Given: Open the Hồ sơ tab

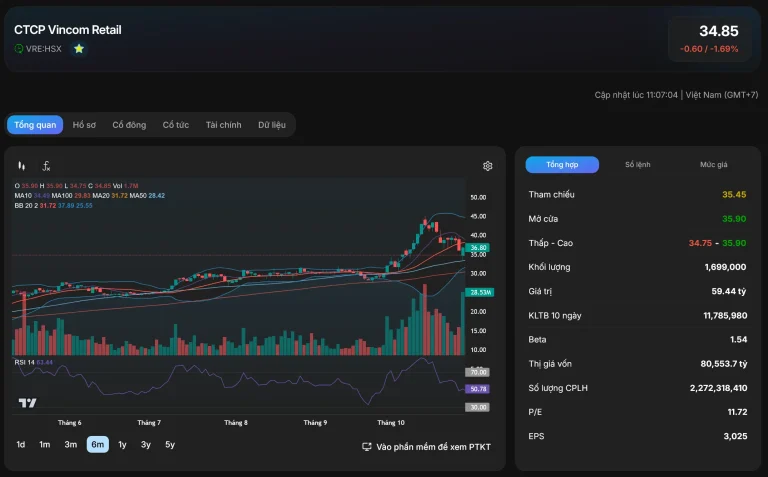Looking at the screenshot, I should pos(84,125).
